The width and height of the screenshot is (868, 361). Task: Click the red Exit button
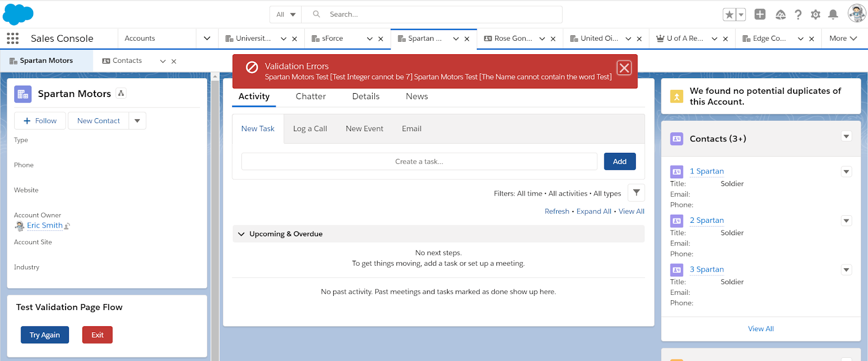(x=98, y=335)
